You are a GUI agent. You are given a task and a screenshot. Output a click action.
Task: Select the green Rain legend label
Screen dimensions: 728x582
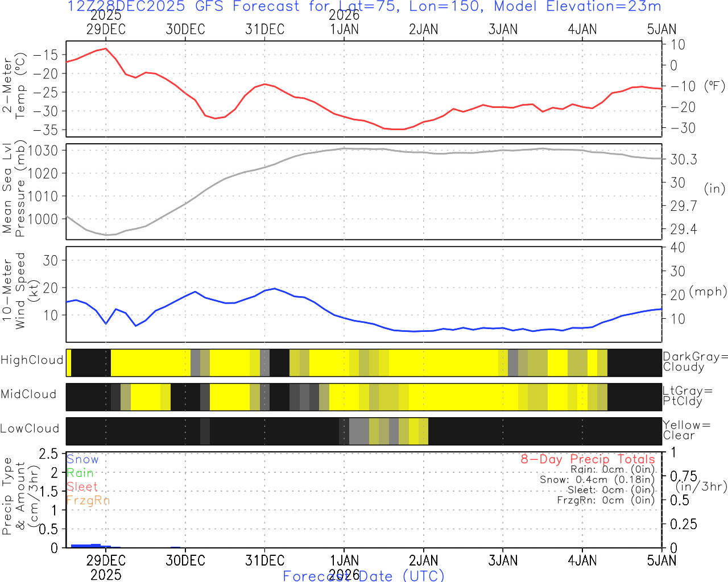tap(80, 473)
